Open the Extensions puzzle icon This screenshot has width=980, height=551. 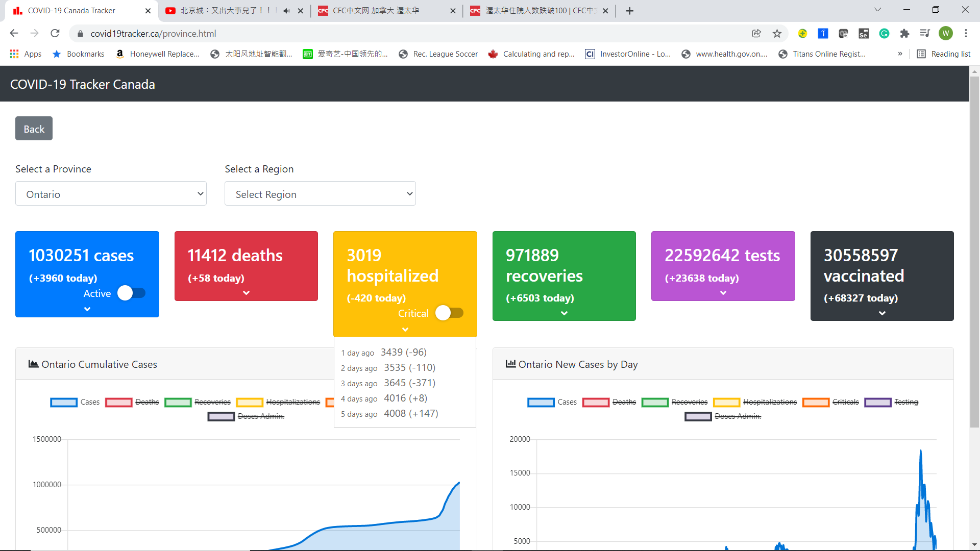point(904,34)
